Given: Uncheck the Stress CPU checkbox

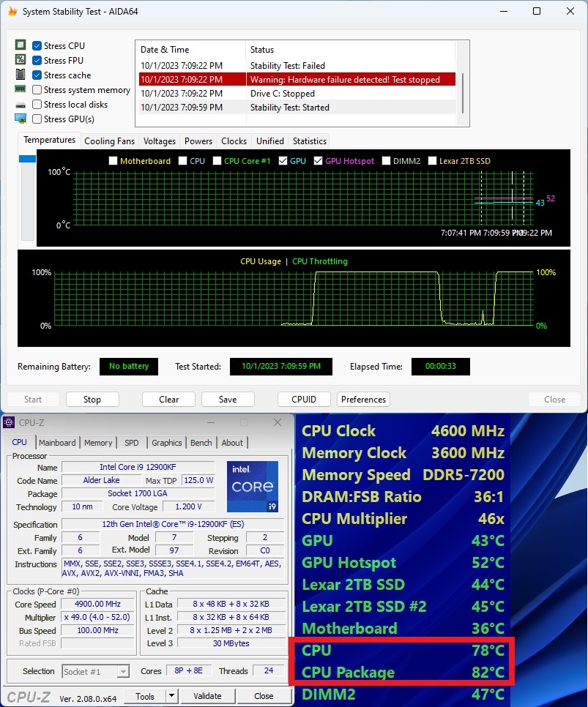Looking at the screenshot, I should 37,46.
